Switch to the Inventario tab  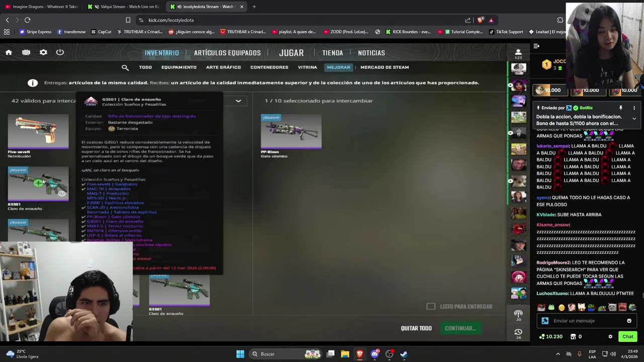pos(162,53)
